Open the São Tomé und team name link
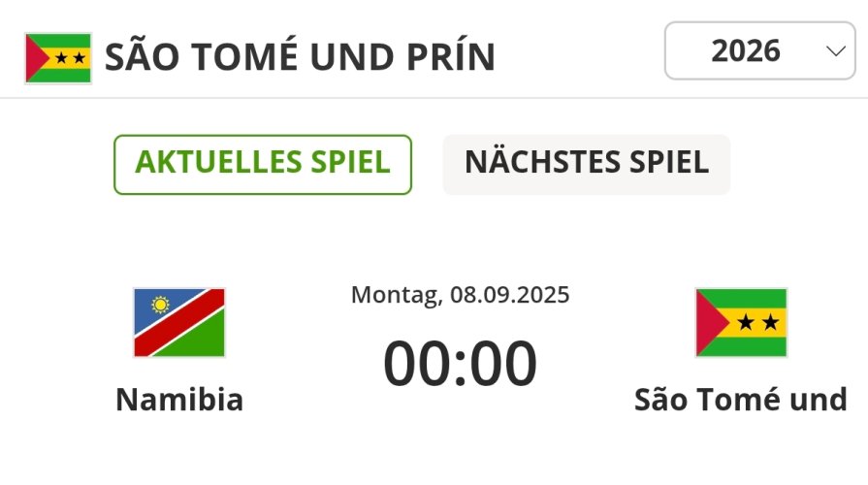This screenshot has width=868, height=485. (x=741, y=400)
